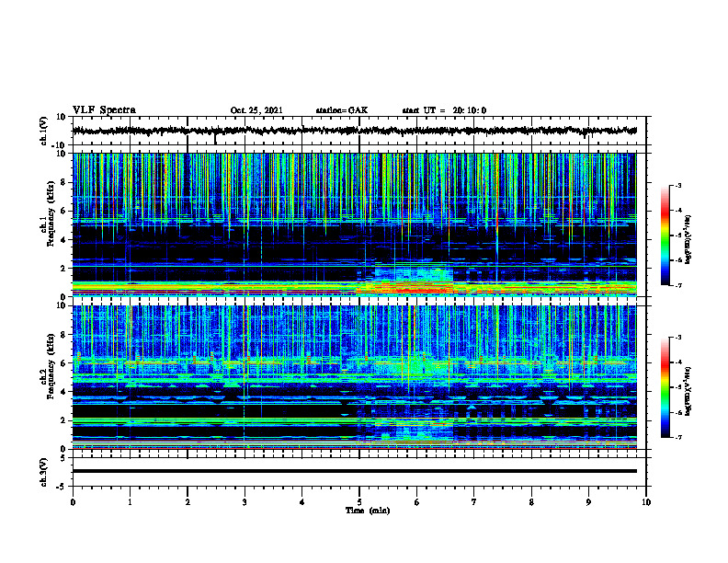Click time axis tick label "5"
The width and height of the screenshot is (728, 563).
click(359, 502)
